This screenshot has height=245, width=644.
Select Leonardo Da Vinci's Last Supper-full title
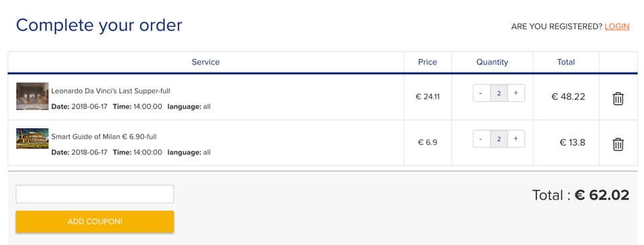[111, 91]
